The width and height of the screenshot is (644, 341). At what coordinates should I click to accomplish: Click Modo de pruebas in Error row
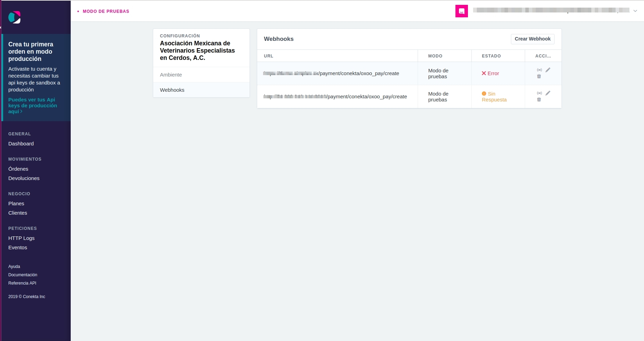tap(438, 73)
